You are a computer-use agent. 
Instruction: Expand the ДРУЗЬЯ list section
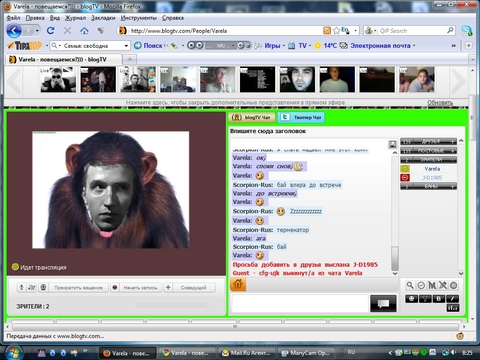pos(428,142)
